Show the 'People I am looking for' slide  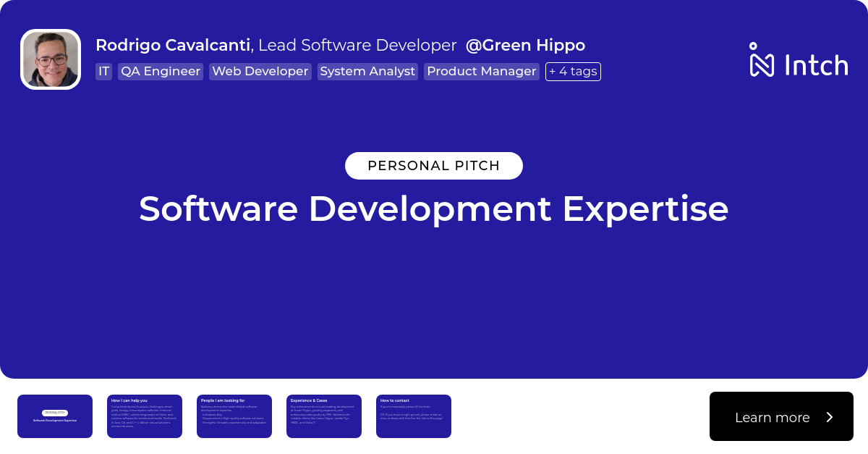pos(234,416)
